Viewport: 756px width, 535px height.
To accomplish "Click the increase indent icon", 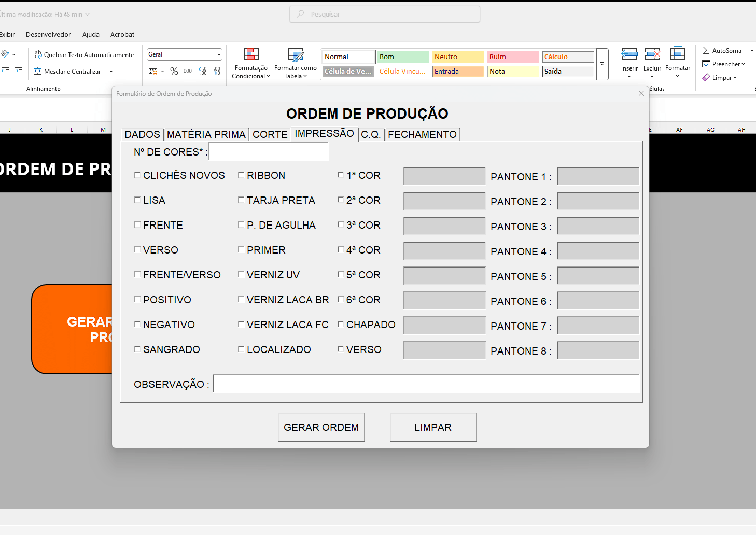I will 19,71.
